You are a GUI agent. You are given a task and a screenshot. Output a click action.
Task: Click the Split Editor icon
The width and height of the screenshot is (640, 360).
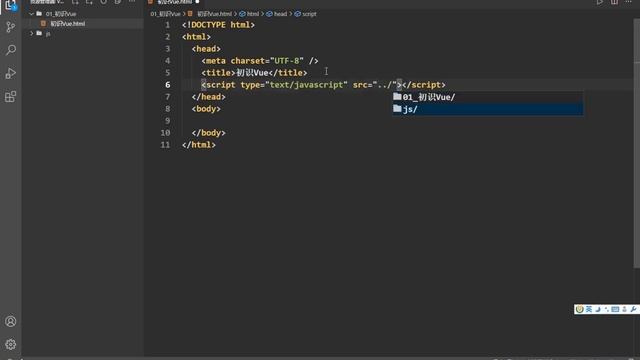[x=614, y=2]
